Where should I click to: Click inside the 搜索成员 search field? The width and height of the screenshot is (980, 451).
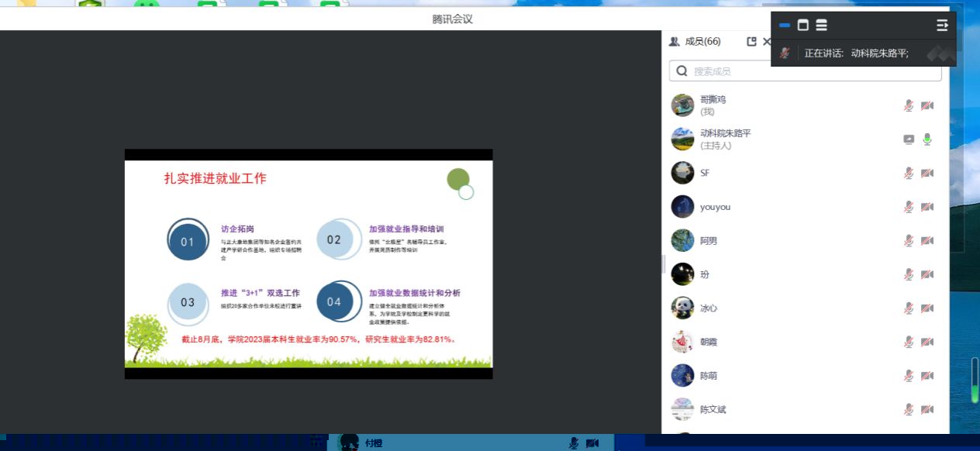(806, 71)
